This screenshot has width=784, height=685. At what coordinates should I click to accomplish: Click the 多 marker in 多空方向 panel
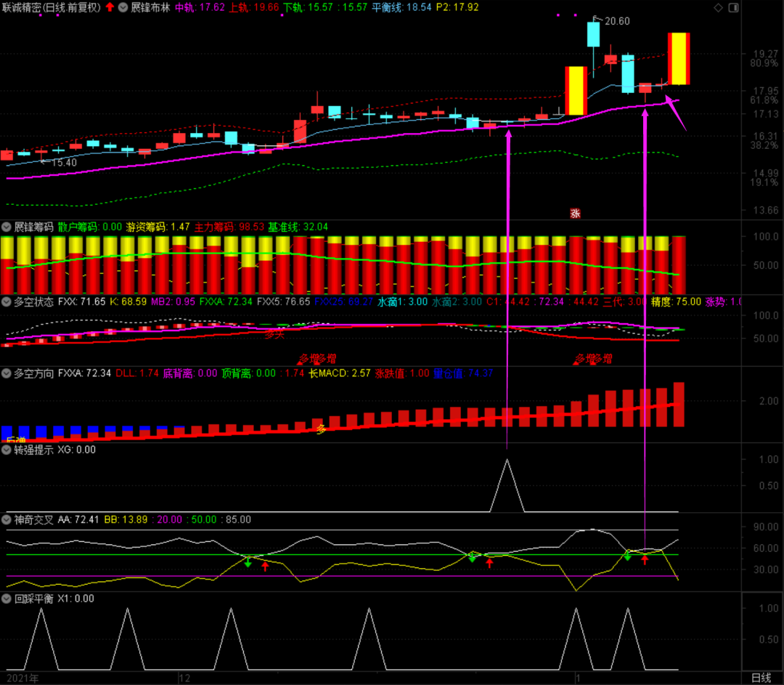[321, 429]
